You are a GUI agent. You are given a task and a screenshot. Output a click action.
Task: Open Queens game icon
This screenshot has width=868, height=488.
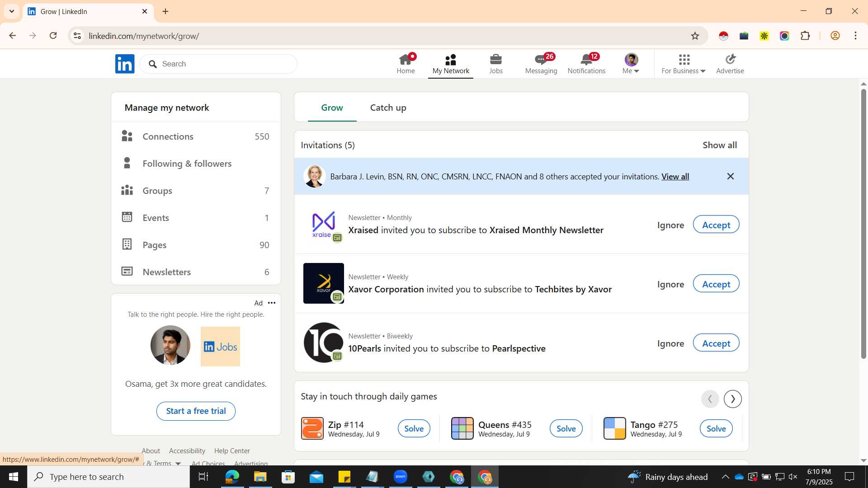point(462,428)
